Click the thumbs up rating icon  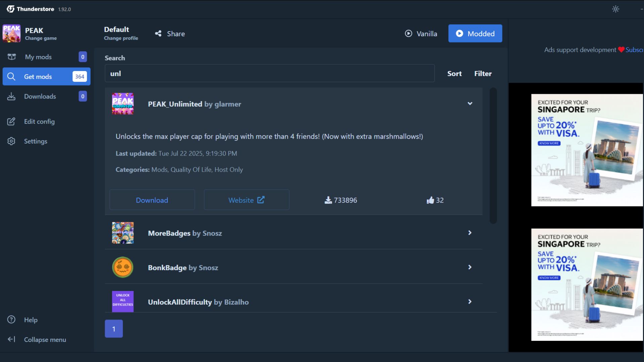(x=430, y=200)
